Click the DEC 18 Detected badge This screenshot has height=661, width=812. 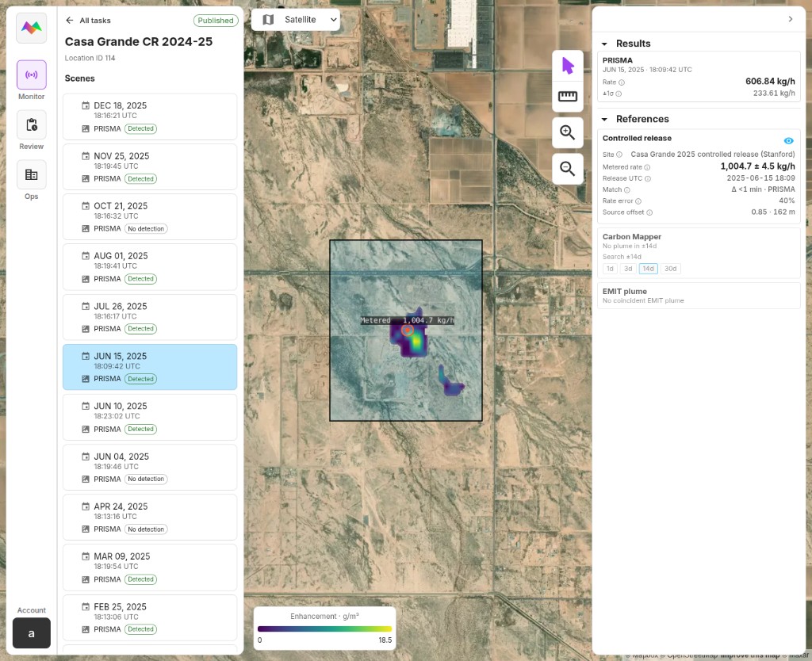click(x=140, y=129)
